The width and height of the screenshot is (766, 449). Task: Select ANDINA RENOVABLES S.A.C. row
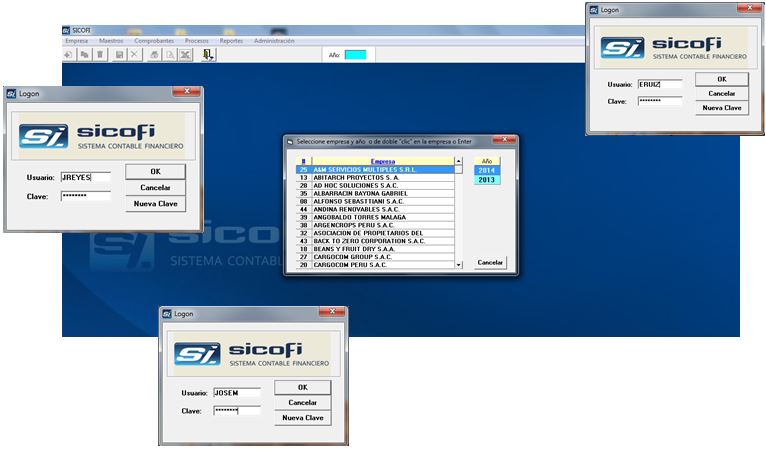coord(375,209)
